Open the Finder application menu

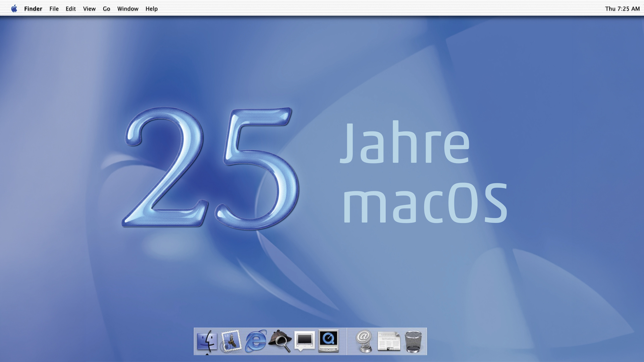point(33,9)
